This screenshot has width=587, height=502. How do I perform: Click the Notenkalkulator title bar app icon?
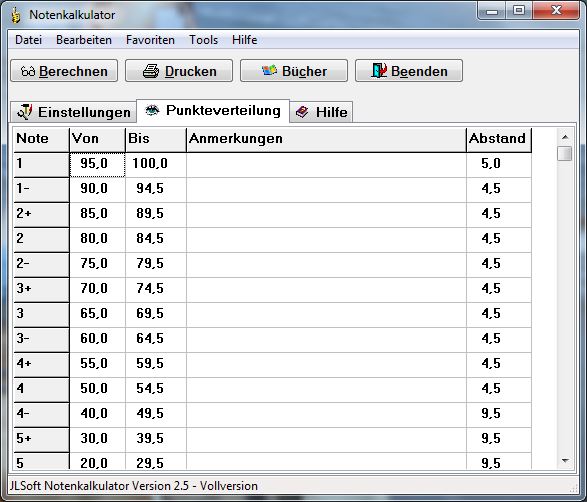click(x=16, y=15)
